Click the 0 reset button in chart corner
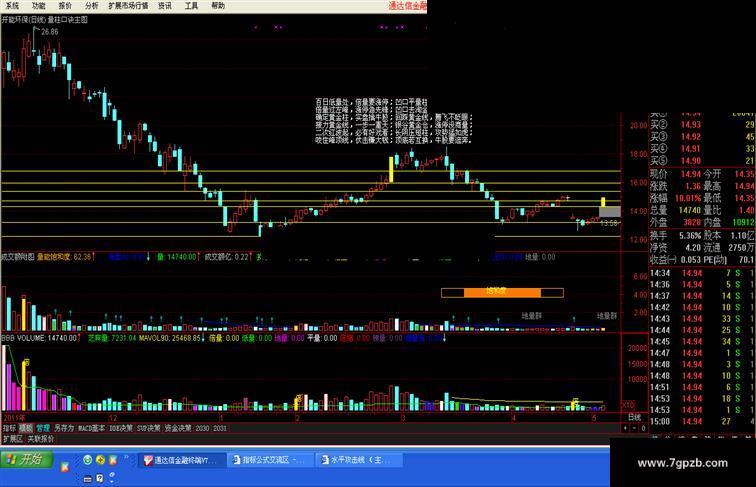Viewport: 756px width, 487px height. [x=643, y=428]
